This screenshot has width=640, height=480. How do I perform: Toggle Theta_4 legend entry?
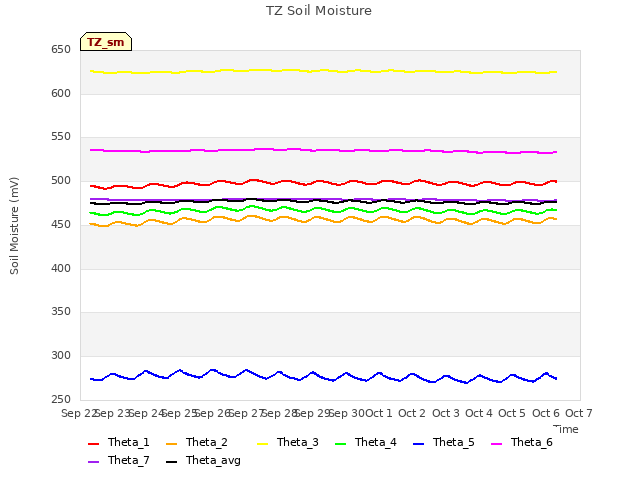(366, 442)
